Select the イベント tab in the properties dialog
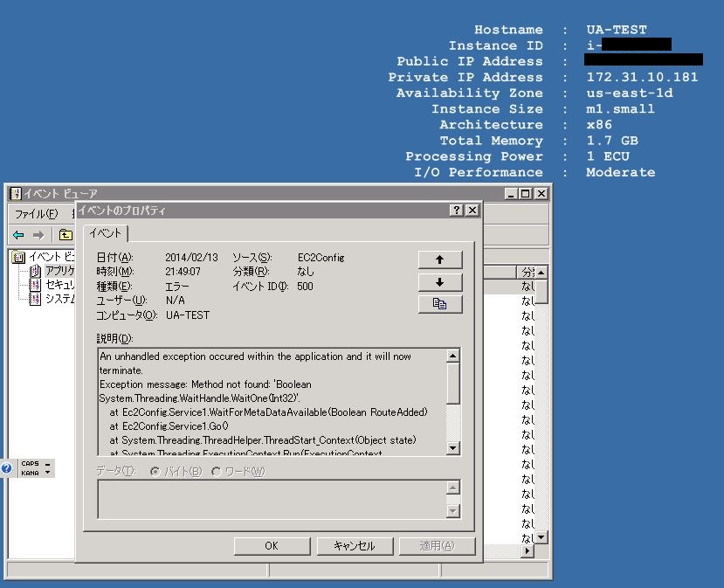The height and width of the screenshot is (588, 724). (105, 233)
